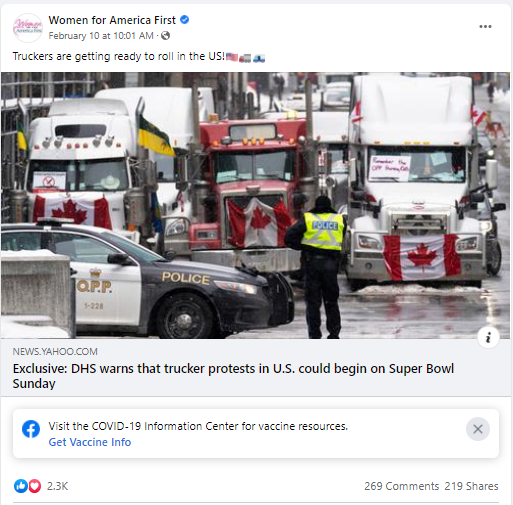Screen dimensions: 513x505
Task: View the 219 Shares list
Action: (x=471, y=486)
